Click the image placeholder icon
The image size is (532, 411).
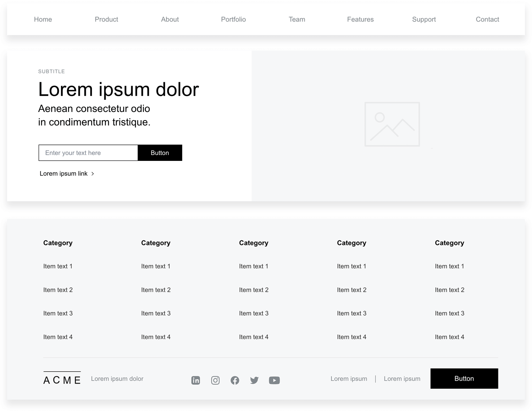click(x=392, y=124)
